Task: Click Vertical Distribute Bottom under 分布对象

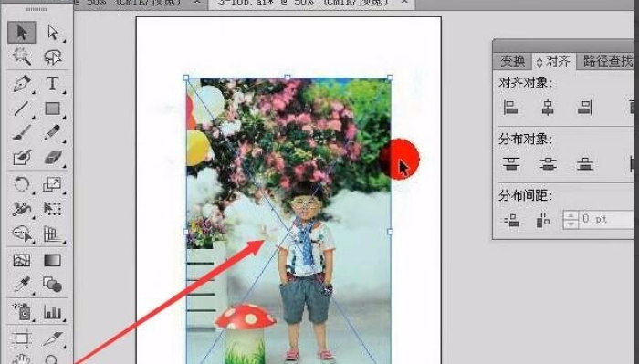Action: [x=585, y=163]
